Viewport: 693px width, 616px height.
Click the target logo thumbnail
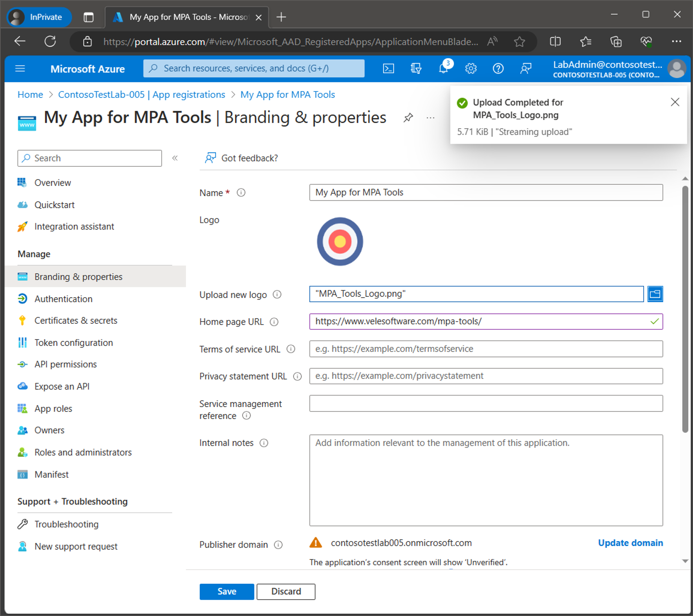tap(340, 241)
